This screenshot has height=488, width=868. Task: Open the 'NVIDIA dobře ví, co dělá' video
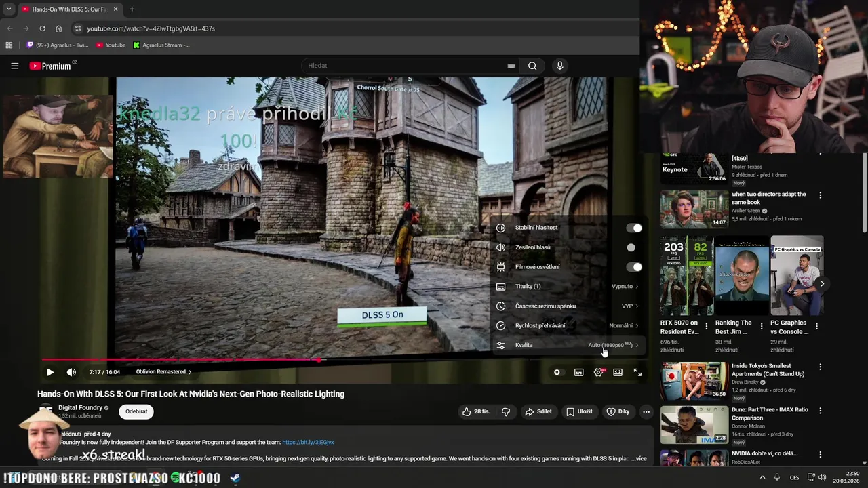click(x=764, y=453)
